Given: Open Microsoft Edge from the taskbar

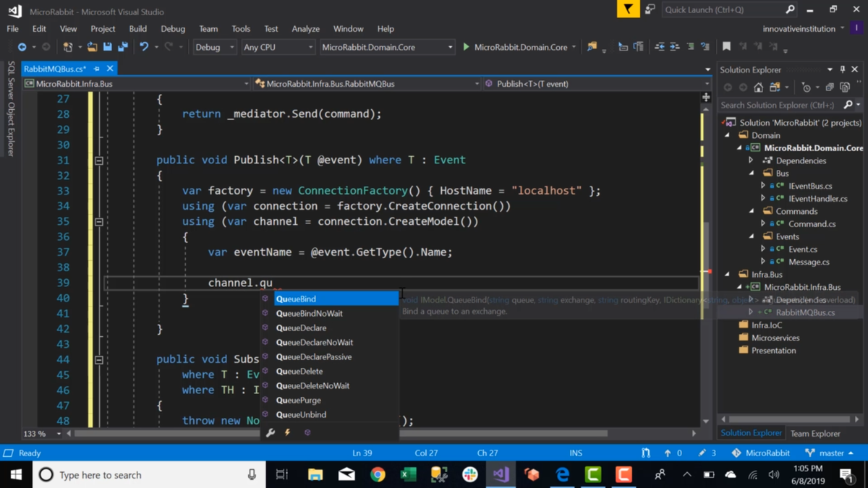Looking at the screenshot, I should pyautogui.click(x=562, y=474).
